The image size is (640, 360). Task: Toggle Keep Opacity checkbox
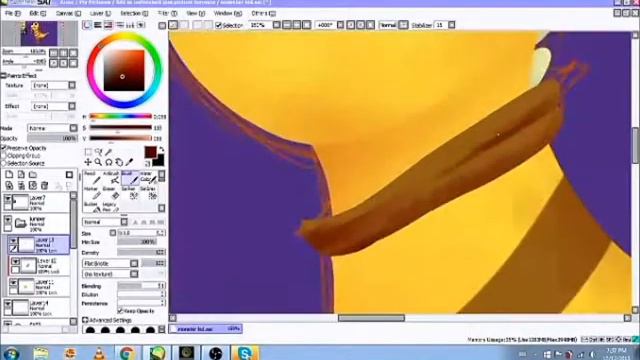120,311
